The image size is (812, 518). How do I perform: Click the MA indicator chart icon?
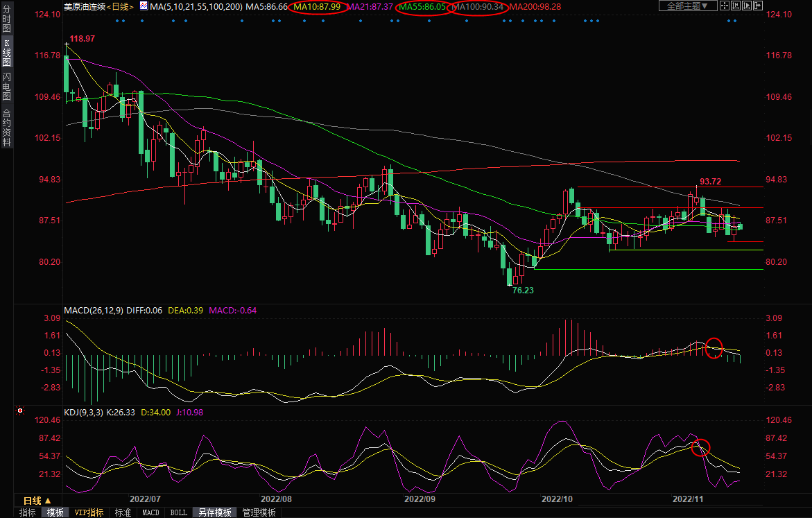tap(144, 6)
